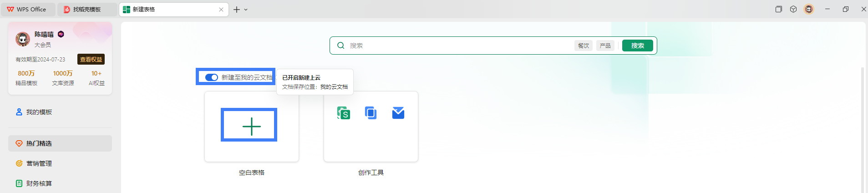Click the blue mail envelope tool icon

[x=398, y=113]
